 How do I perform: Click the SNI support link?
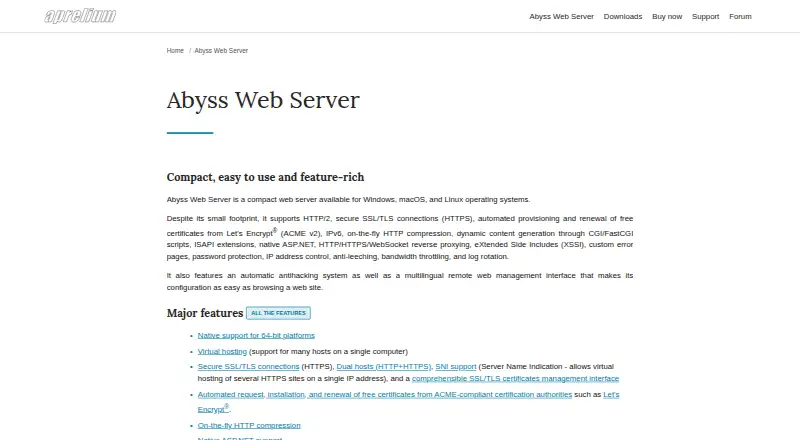point(456,366)
